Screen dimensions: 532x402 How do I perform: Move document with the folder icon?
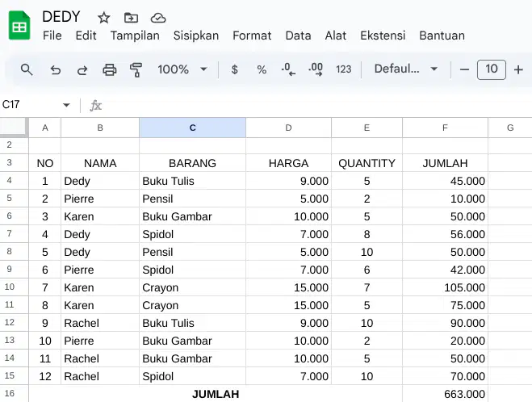pyautogui.click(x=131, y=18)
